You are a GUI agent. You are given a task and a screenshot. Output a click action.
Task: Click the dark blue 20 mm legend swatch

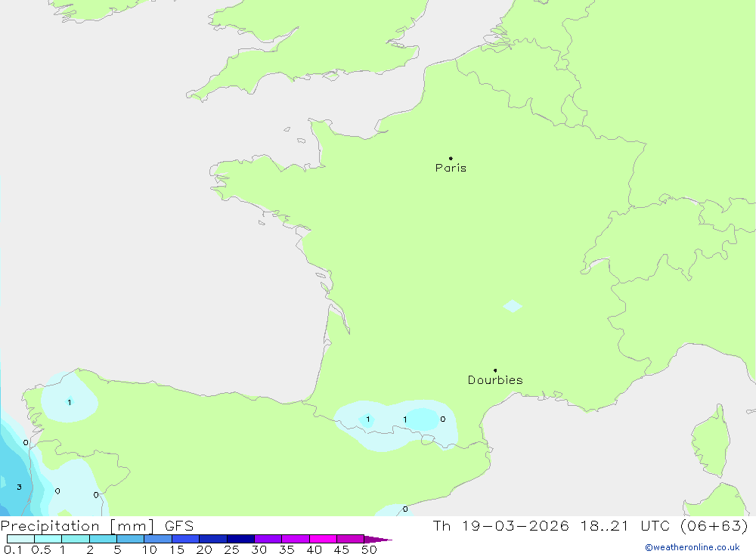tap(212, 539)
